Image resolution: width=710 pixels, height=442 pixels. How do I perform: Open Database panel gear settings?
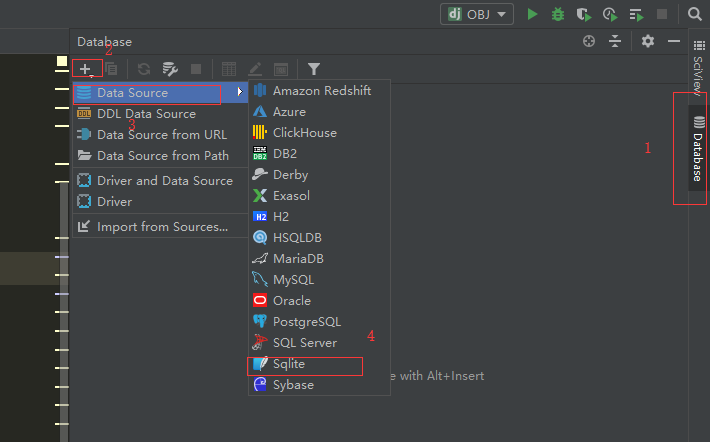(x=648, y=41)
